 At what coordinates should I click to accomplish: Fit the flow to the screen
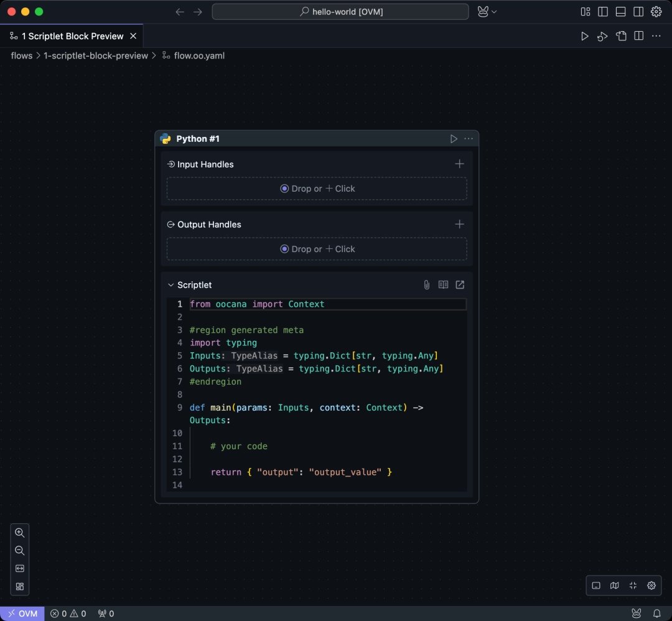[x=633, y=585]
